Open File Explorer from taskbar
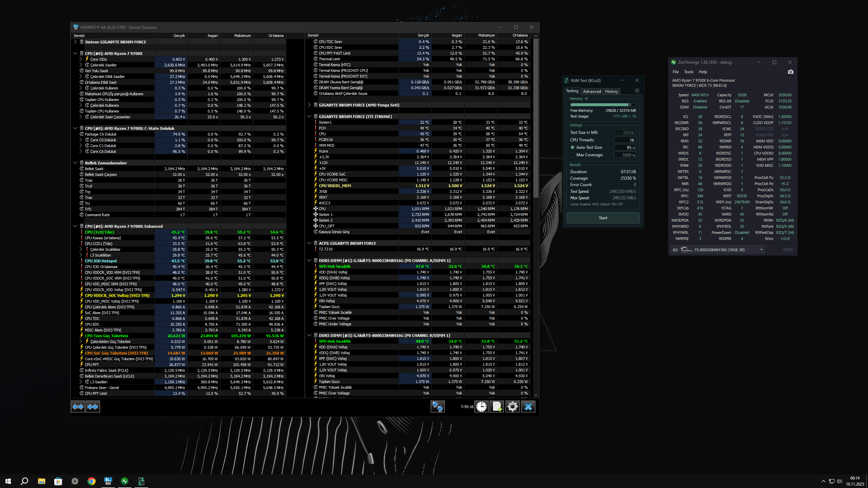 [41, 481]
